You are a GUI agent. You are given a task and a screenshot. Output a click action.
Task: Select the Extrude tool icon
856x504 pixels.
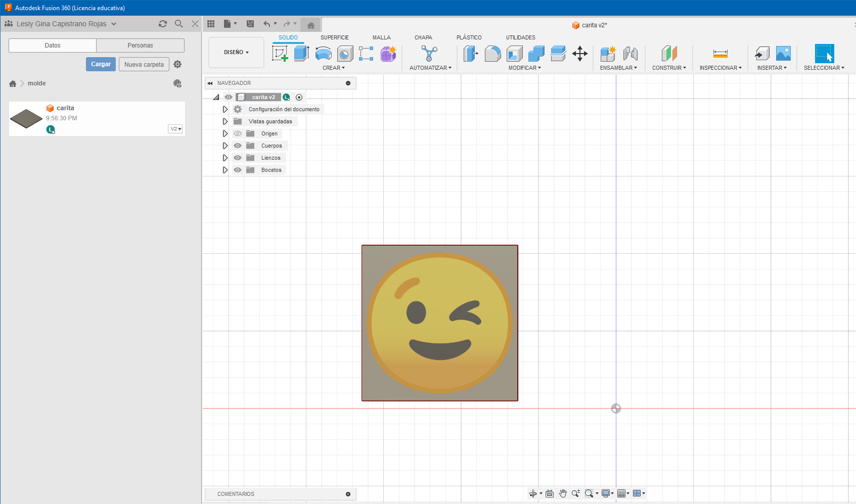[x=301, y=53]
